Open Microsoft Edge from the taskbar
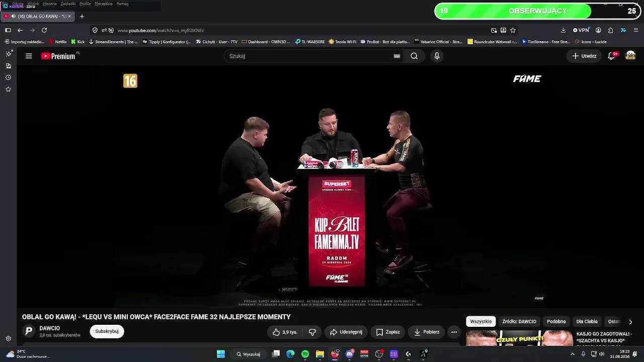Screen dimensions: 644x362 tap(290, 354)
